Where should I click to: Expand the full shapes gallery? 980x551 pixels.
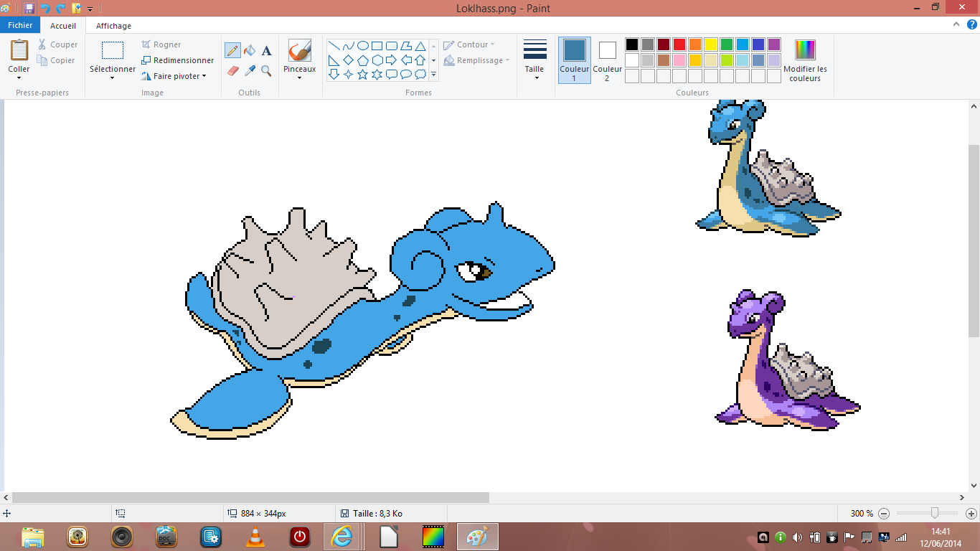434,74
